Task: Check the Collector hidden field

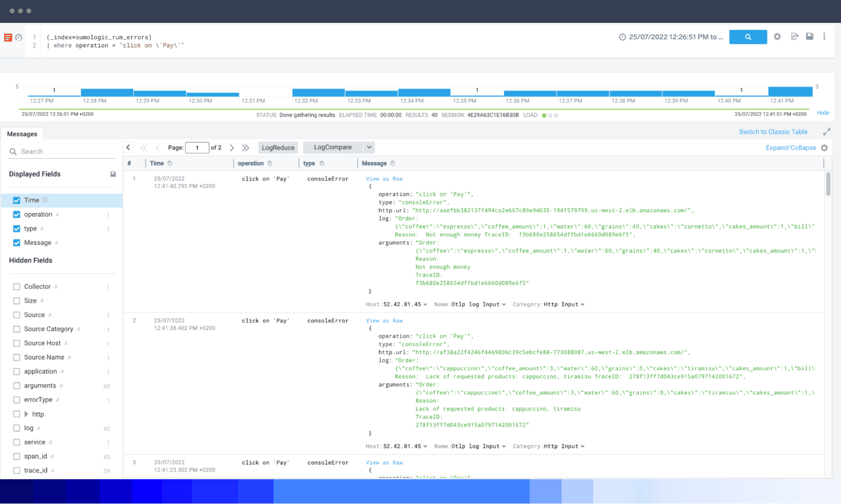Action: click(17, 287)
